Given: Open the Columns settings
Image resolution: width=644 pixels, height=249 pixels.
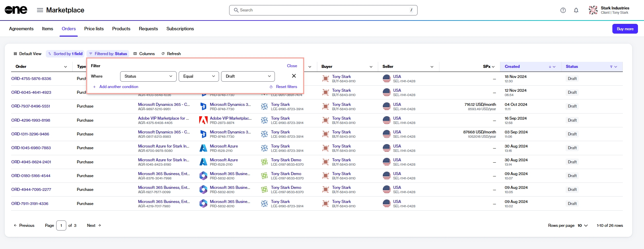Looking at the screenshot, I should (x=144, y=54).
